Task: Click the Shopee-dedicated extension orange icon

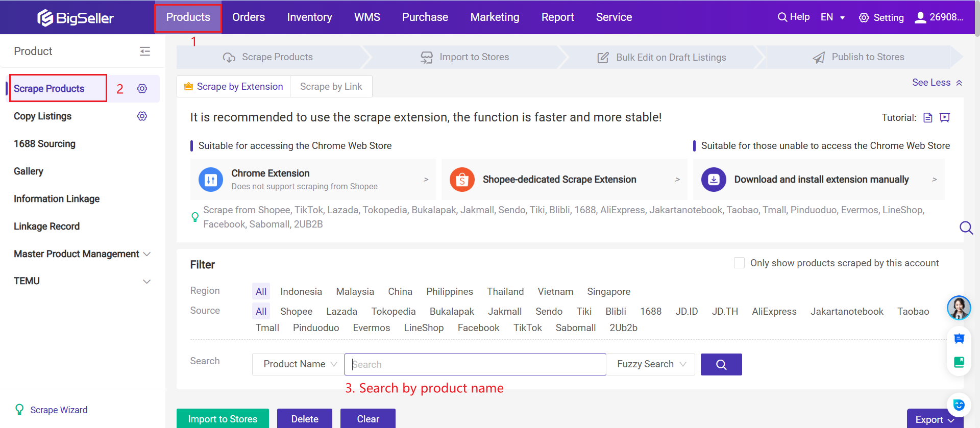Action: (x=462, y=180)
